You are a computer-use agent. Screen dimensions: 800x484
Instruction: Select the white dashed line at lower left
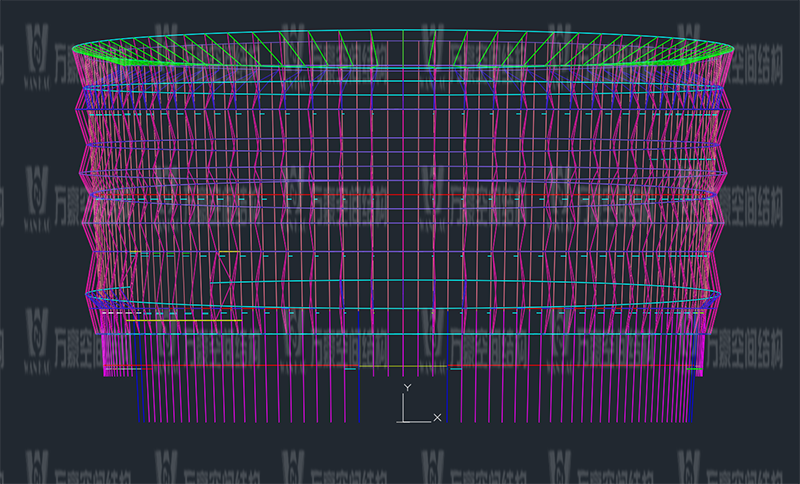click(170, 313)
